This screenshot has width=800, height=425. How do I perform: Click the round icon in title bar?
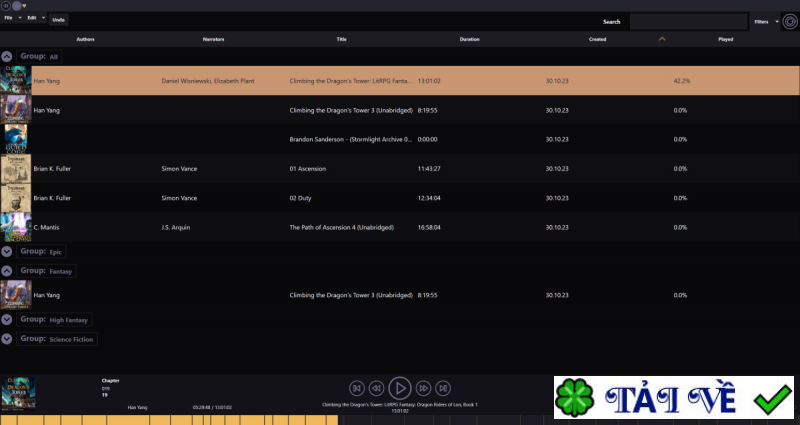point(16,5)
